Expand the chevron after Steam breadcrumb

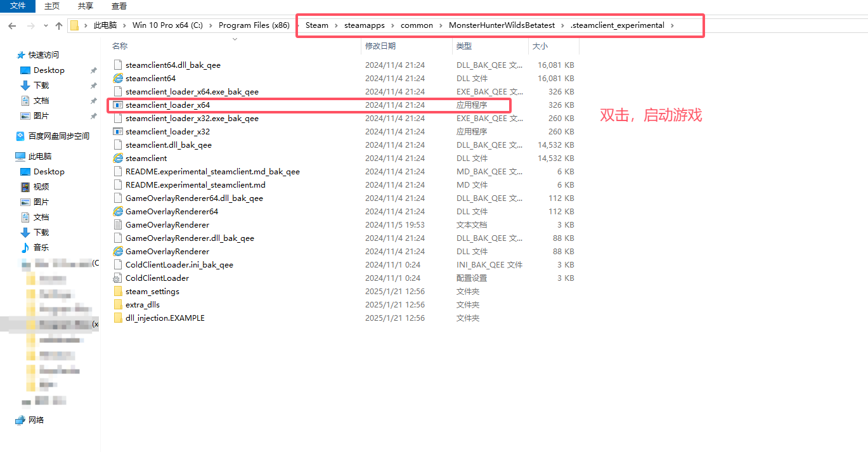coord(337,25)
